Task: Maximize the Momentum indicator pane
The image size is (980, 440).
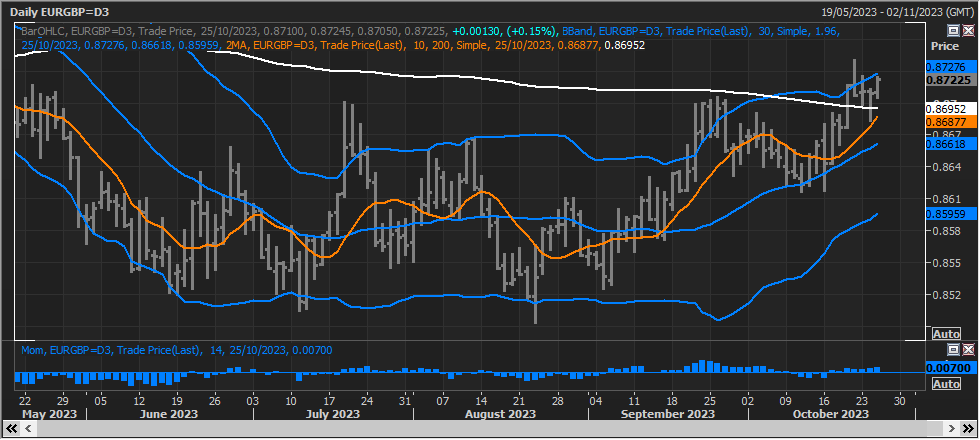Action: [953, 349]
